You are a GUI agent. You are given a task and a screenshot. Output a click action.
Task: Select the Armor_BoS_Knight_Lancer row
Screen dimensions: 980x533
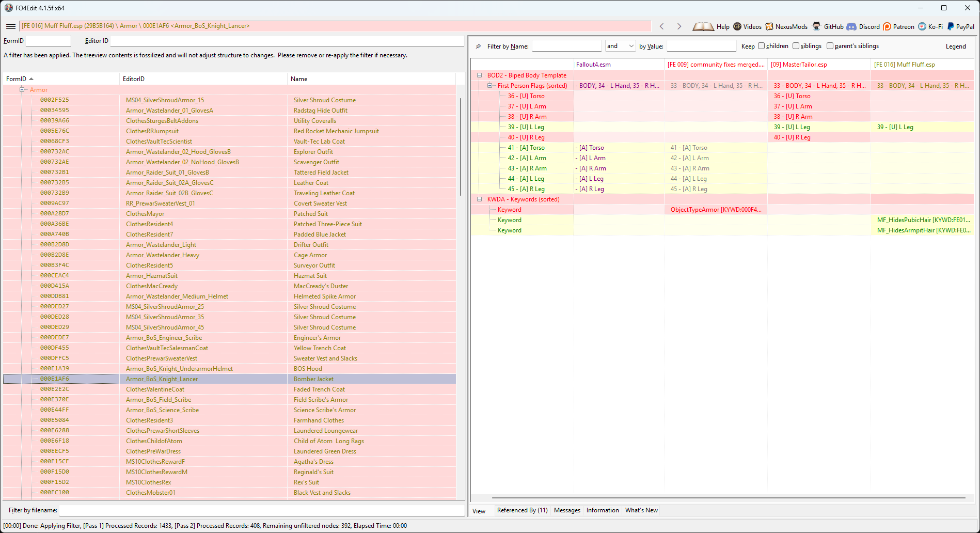(x=229, y=379)
